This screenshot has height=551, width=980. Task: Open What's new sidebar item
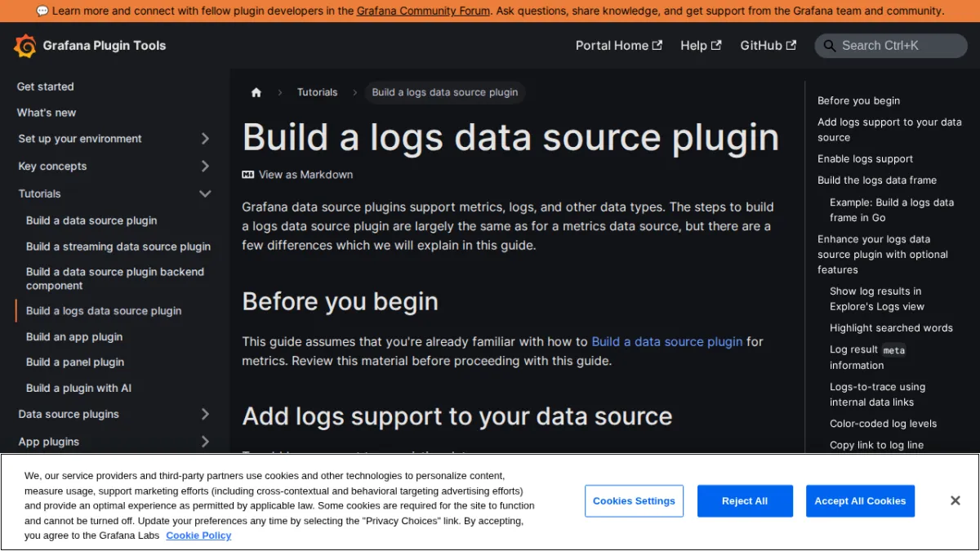point(47,113)
